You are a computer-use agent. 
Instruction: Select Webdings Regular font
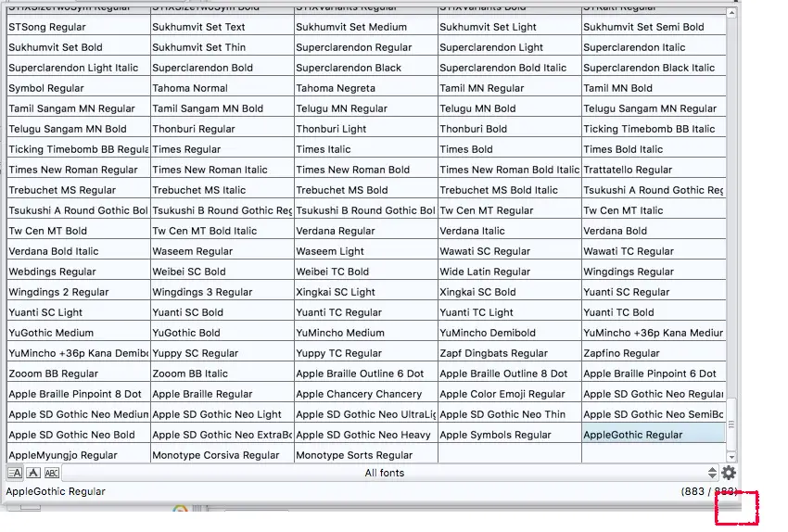[79, 272]
